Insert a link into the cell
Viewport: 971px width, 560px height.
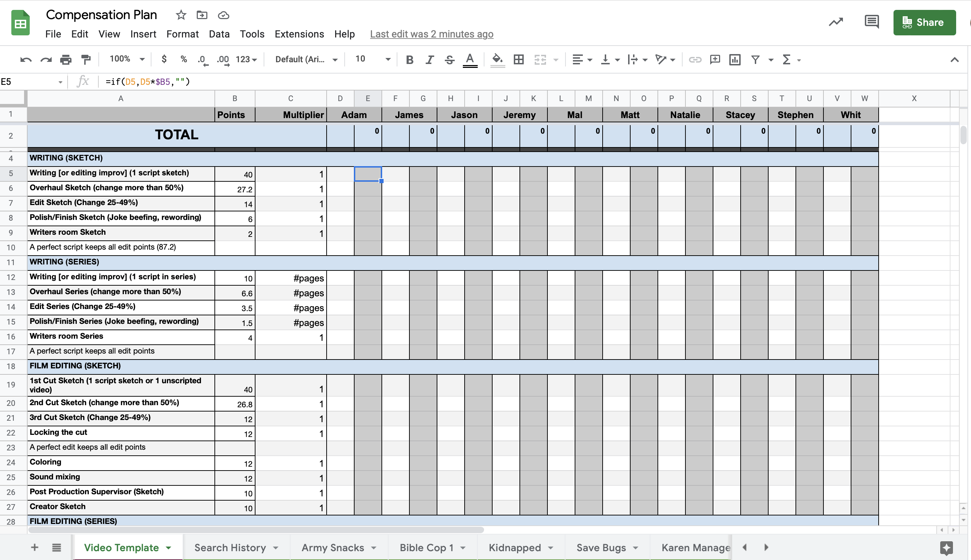(695, 59)
